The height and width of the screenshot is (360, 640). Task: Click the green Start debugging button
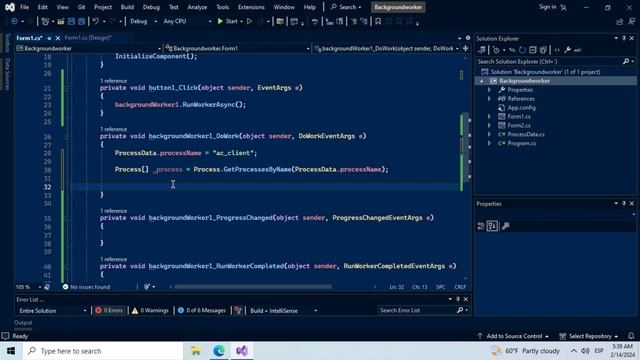(x=227, y=21)
